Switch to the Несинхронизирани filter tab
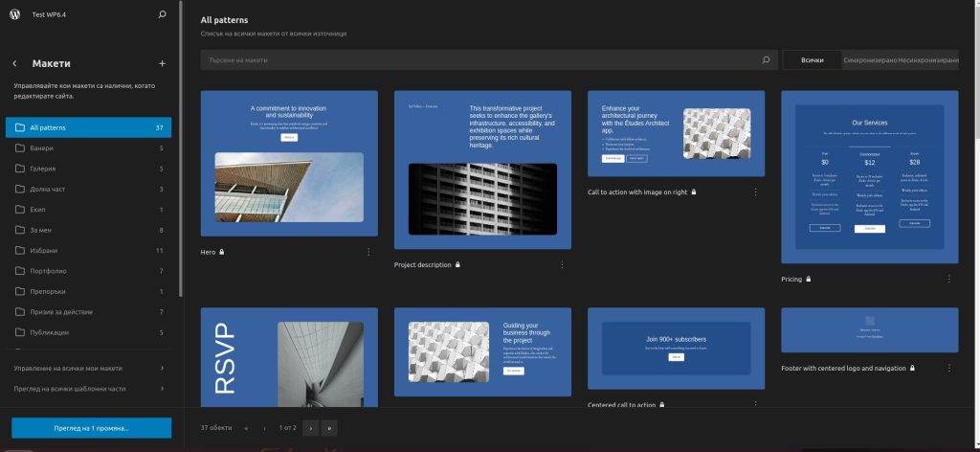The height and width of the screenshot is (452, 980). (928, 60)
